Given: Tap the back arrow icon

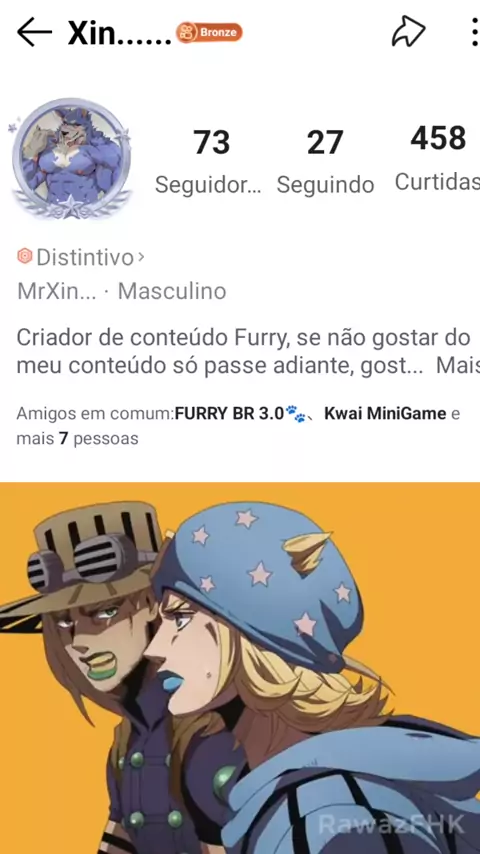Looking at the screenshot, I should point(34,33).
